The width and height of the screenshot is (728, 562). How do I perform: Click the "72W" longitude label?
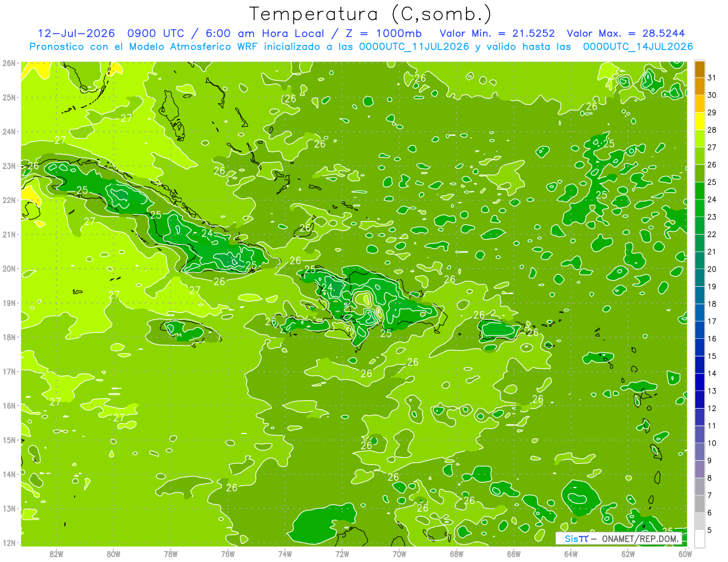click(342, 554)
